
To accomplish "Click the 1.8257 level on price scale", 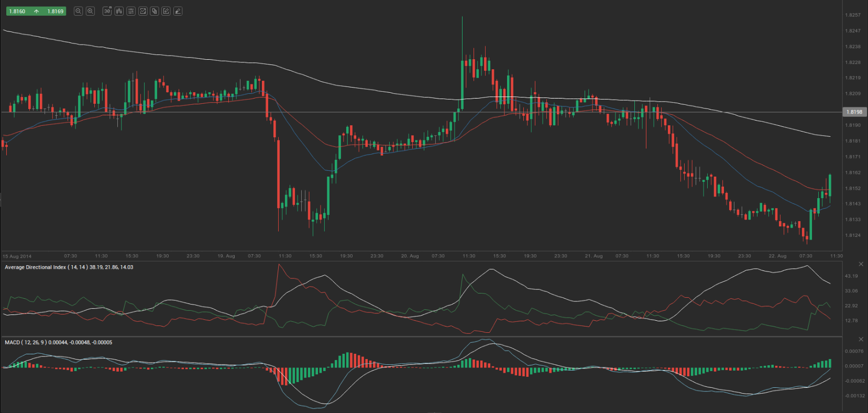I will pos(853,15).
